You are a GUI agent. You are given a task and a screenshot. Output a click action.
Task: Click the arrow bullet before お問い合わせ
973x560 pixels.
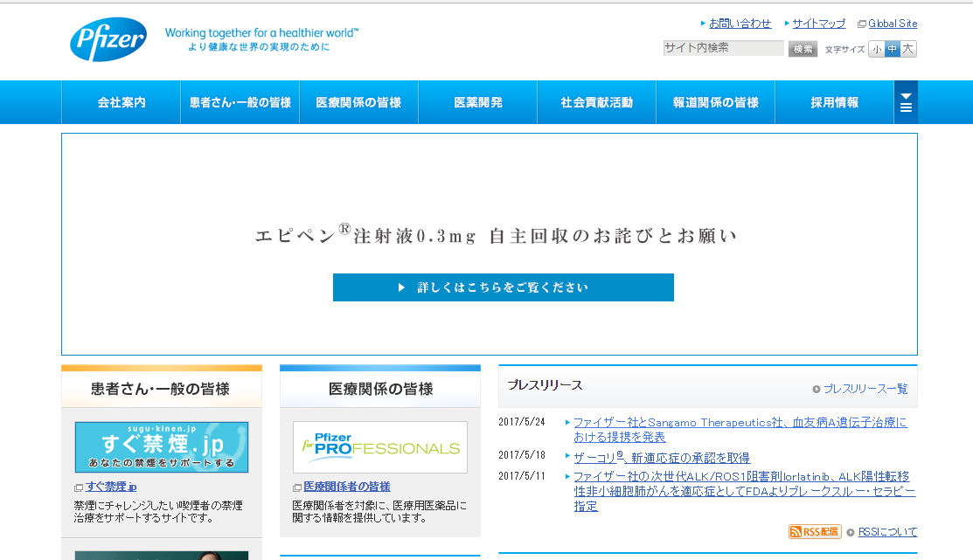pyautogui.click(x=703, y=23)
